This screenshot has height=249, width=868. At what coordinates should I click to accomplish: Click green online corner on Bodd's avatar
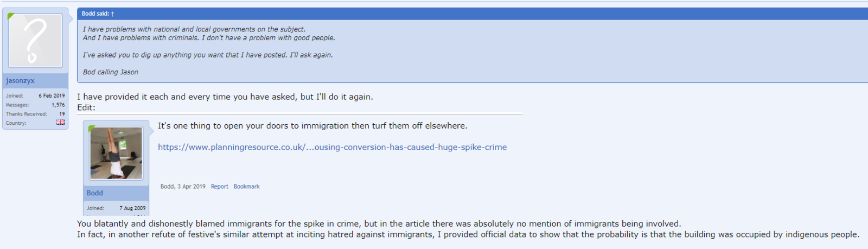(x=91, y=129)
